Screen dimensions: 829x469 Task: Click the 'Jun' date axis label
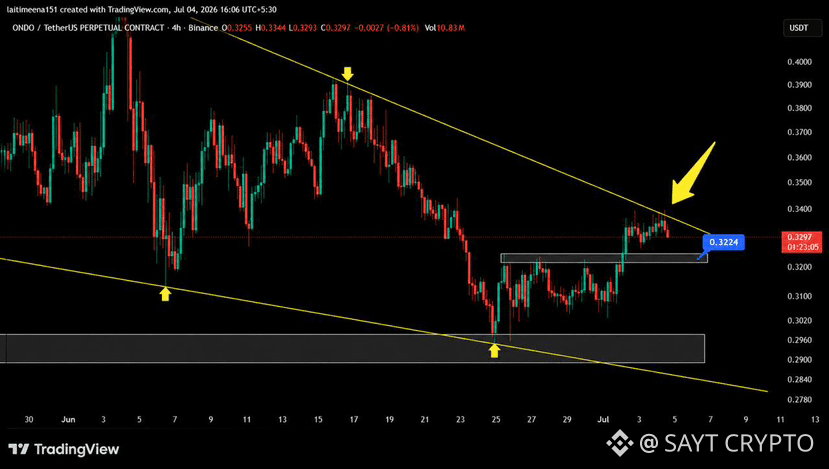(x=68, y=419)
